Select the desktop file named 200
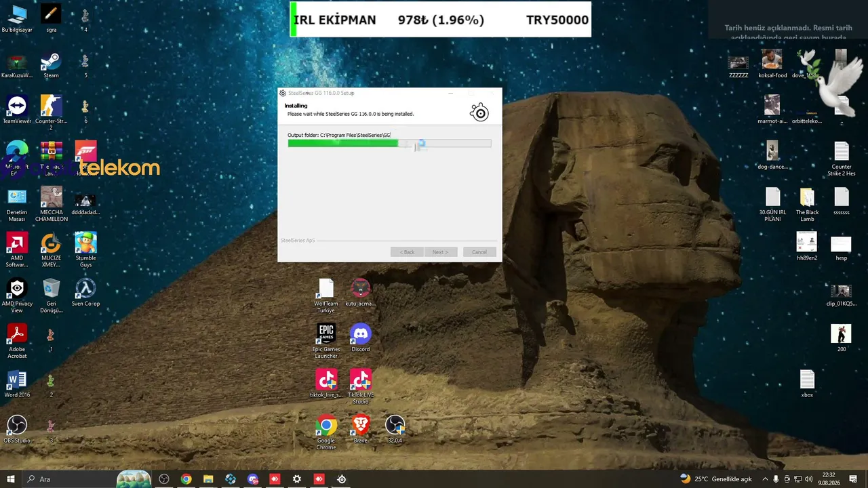The height and width of the screenshot is (488, 868). [x=842, y=338]
